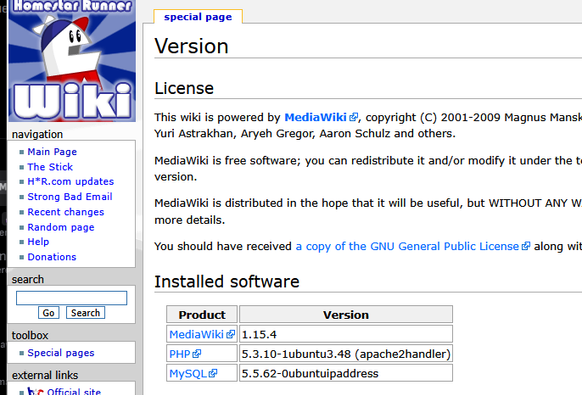
Task: View Recent changes page
Action: 66,212
